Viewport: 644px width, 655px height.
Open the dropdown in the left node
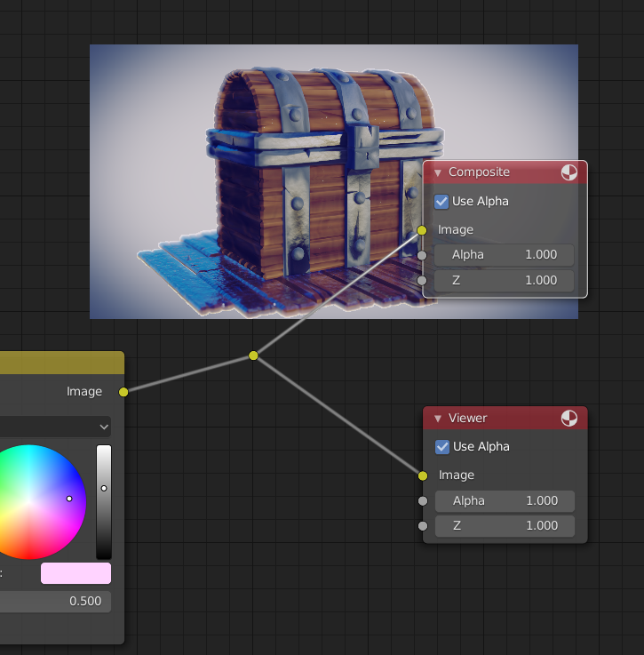(55, 427)
